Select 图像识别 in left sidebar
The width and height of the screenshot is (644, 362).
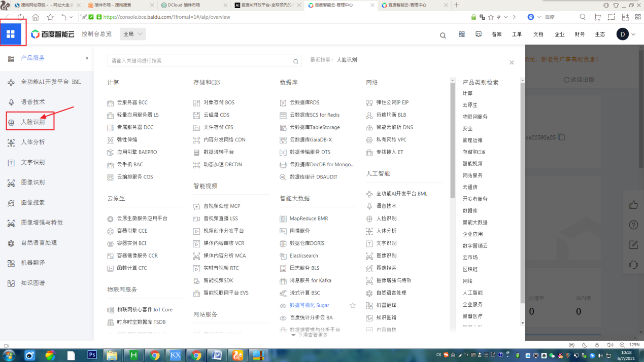coord(33,183)
